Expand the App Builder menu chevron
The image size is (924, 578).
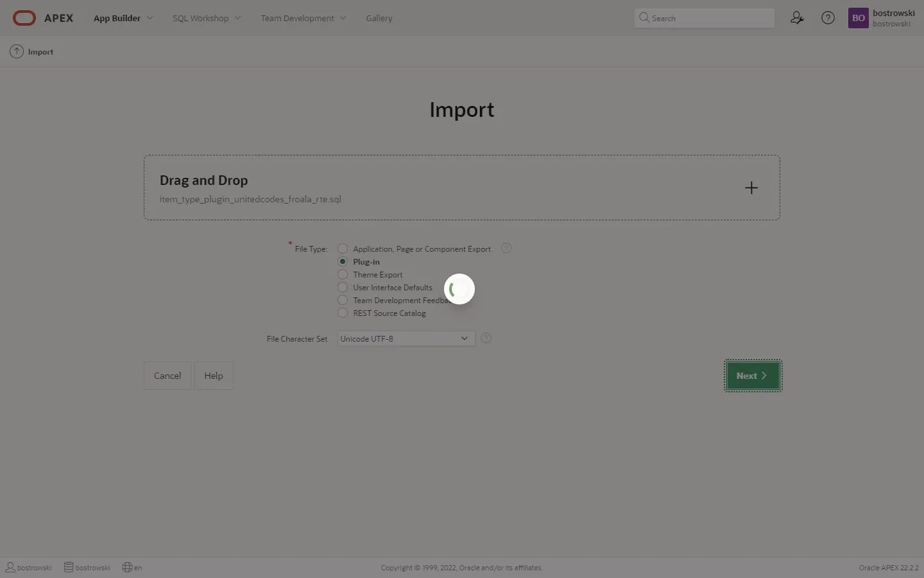pyautogui.click(x=150, y=18)
